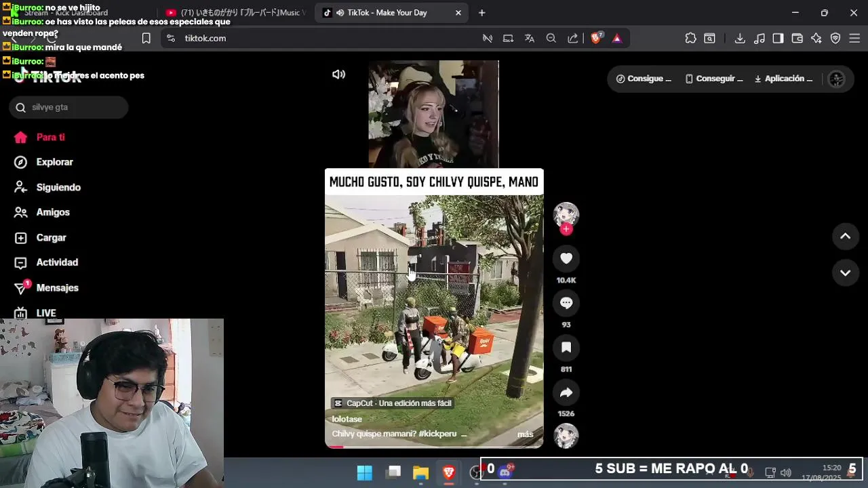The height and width of the screenshot is (488, 868).
Task: Go to the Siguiendo feed
Action: 58,187
